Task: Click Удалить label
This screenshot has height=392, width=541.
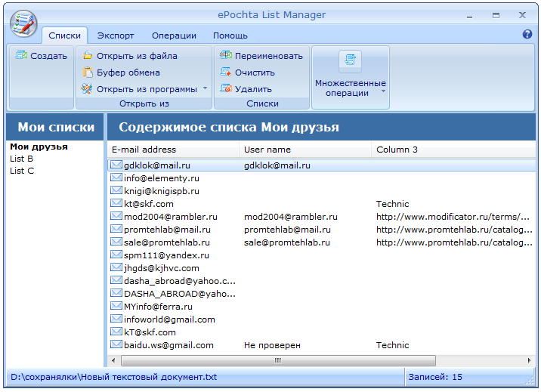Action: click(253, 89)
